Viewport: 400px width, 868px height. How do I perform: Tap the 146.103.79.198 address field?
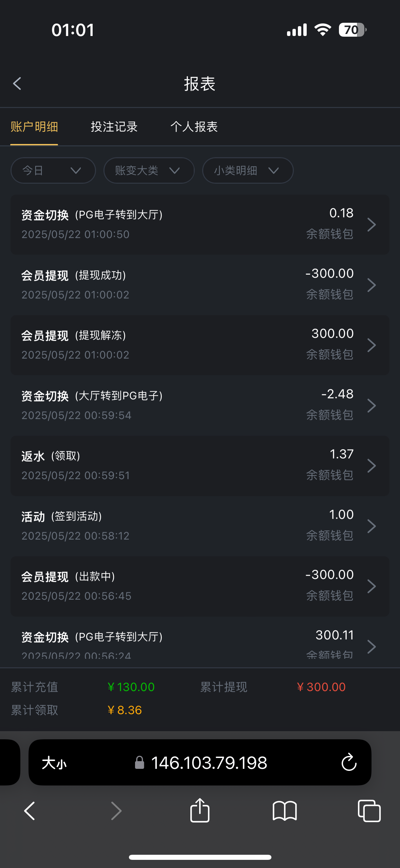pyautogui.click(x=209, y=763)
